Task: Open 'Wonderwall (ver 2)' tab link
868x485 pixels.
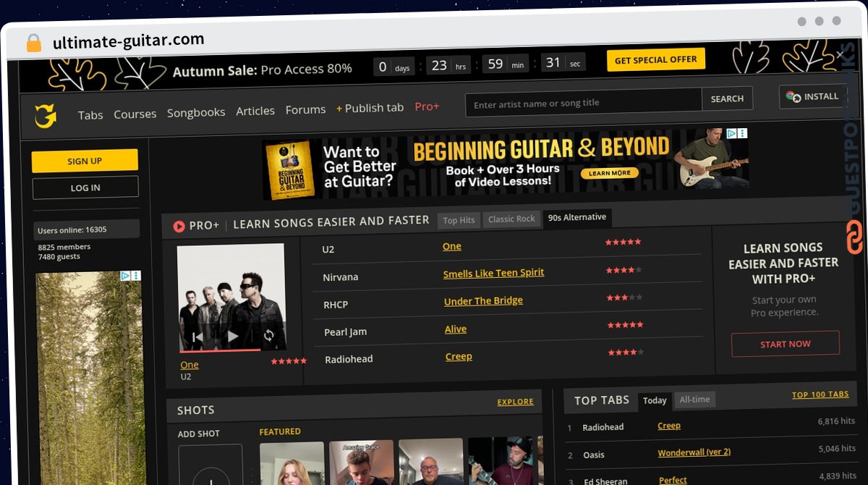Action: pos(694,452)
